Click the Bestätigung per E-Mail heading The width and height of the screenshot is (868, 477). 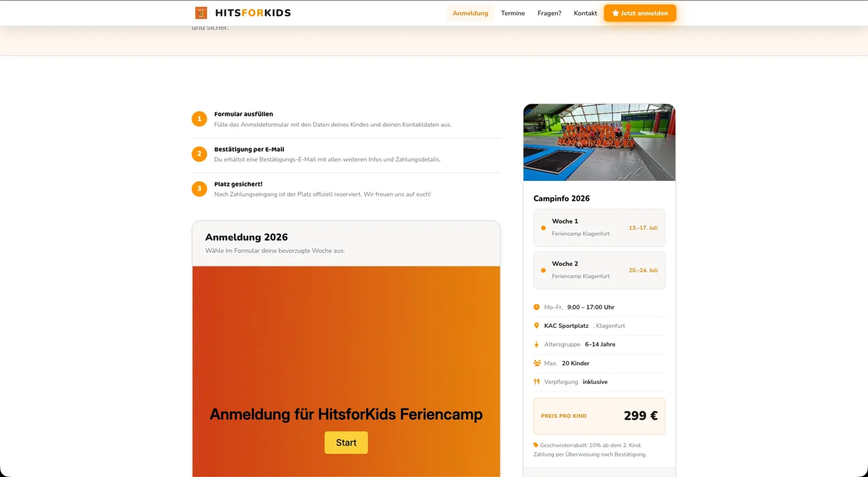[249, 149]
